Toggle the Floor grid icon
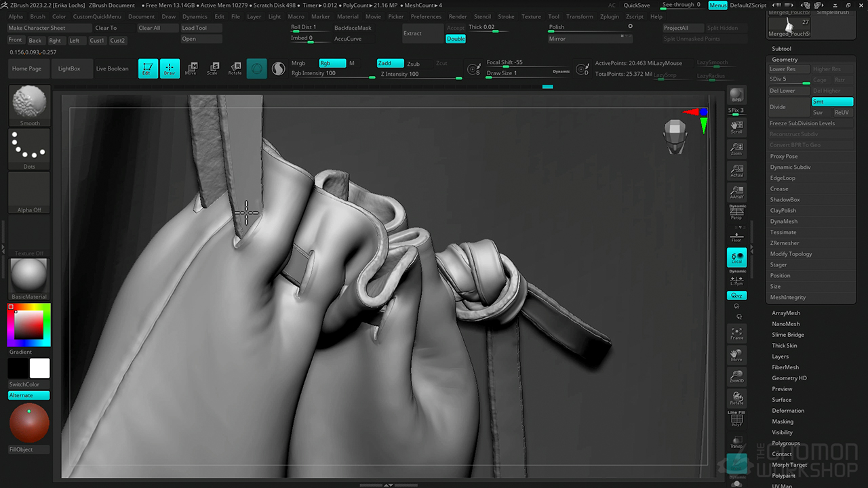868x488 pixels. (x=736, y=236)
